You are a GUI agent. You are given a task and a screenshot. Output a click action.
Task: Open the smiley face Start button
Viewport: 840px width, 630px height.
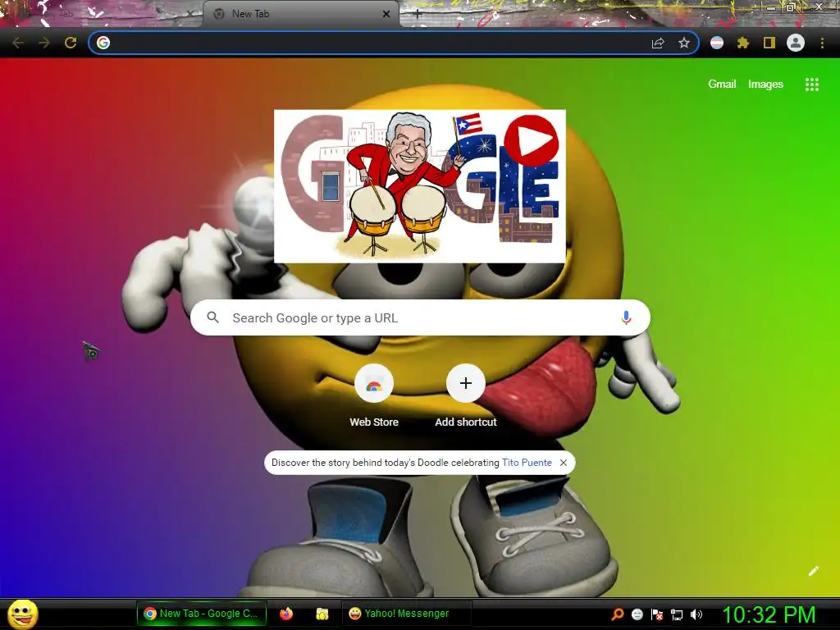coord(23,614)
